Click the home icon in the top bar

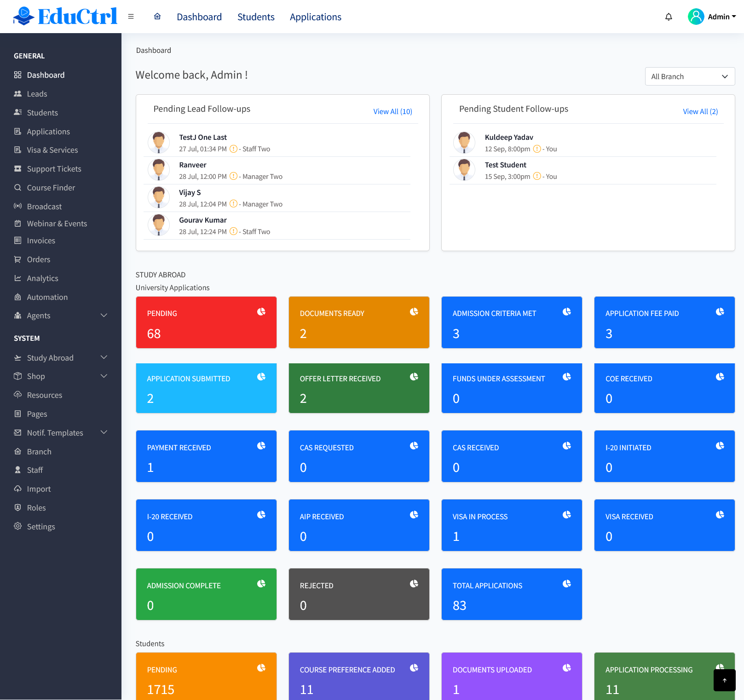pos(157,16)
